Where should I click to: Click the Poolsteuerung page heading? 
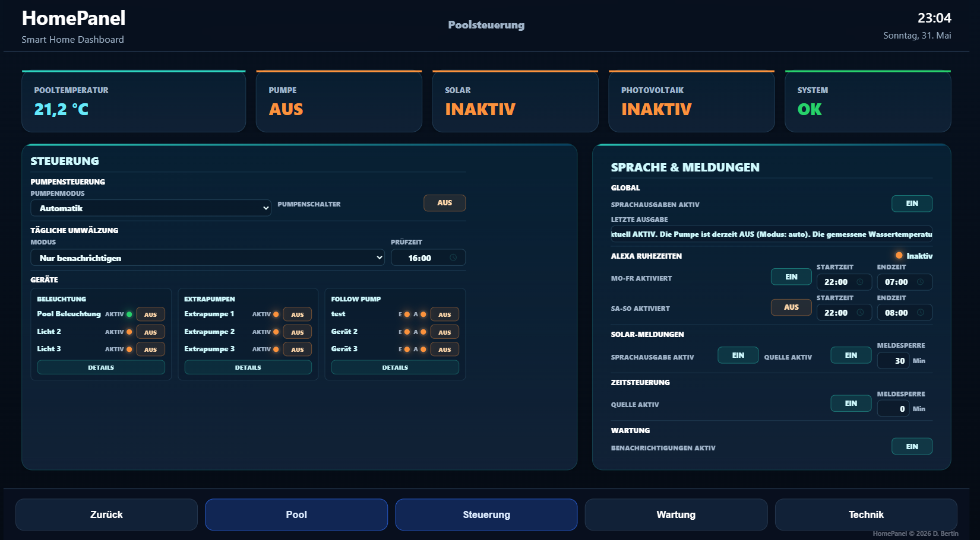486,25
